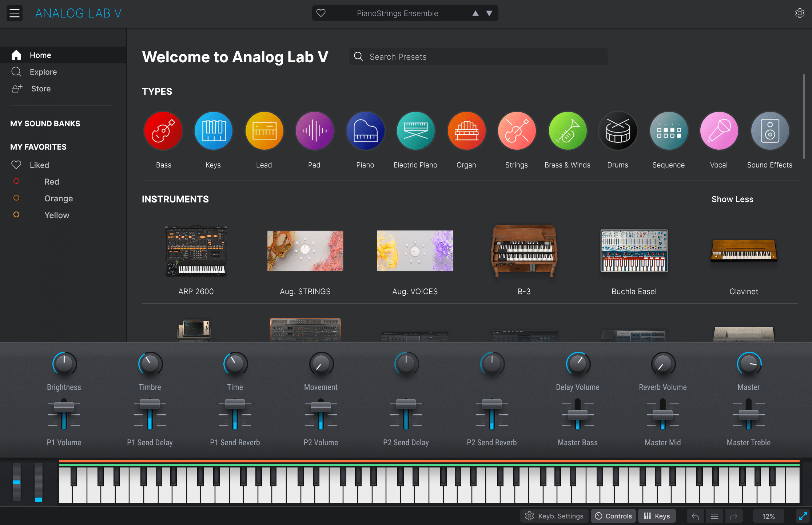Select the Vocal type icon

coord(719,131)
